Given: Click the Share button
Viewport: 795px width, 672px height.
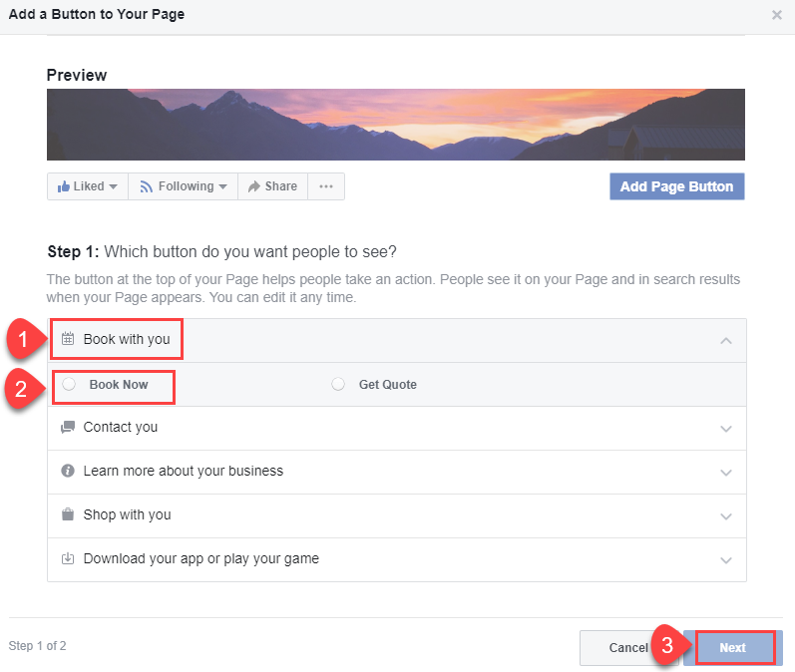Looking at the screenshot, I should click(x=272, y=186).
